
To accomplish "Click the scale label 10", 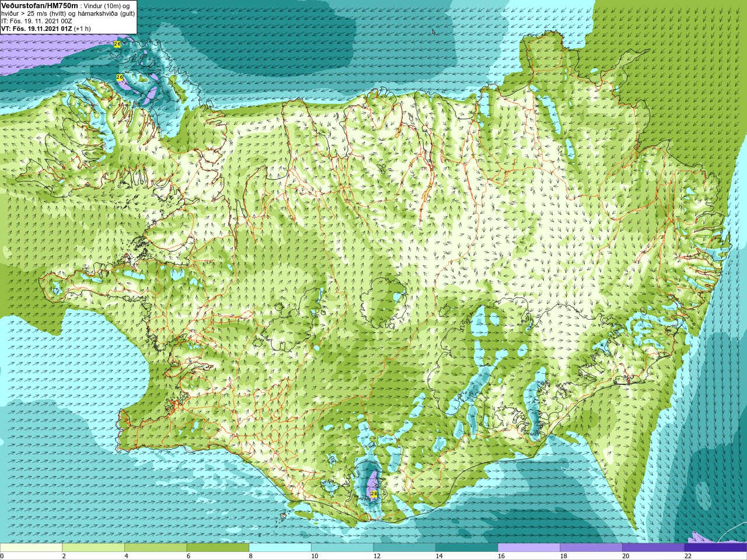I will click(x=315, y=556).
